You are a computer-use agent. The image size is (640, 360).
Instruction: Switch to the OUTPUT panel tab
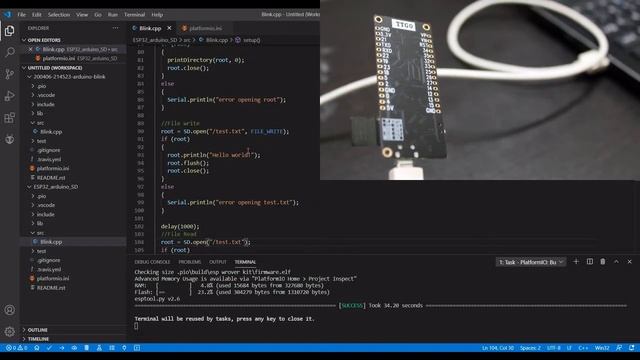(x=218, y=262)
